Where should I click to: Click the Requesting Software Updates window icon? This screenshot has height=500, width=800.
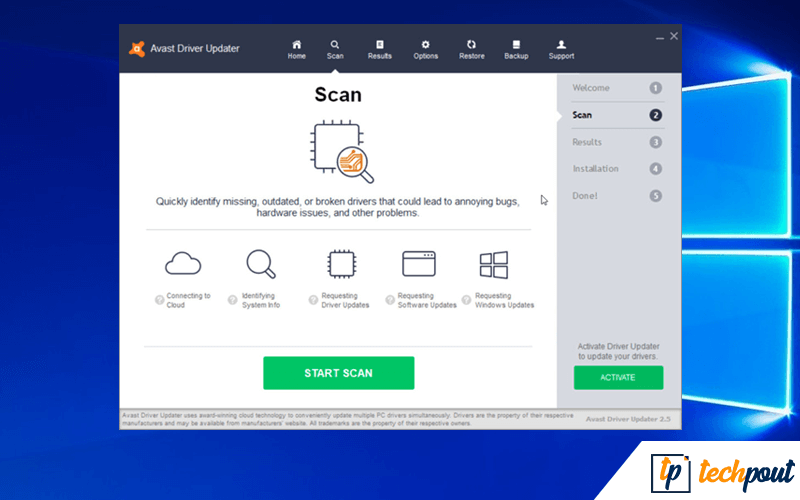(x=419, y=264)
